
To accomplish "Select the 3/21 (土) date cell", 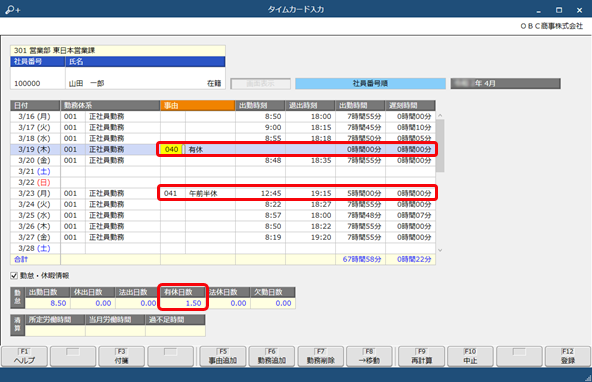I will coord(35,171).
